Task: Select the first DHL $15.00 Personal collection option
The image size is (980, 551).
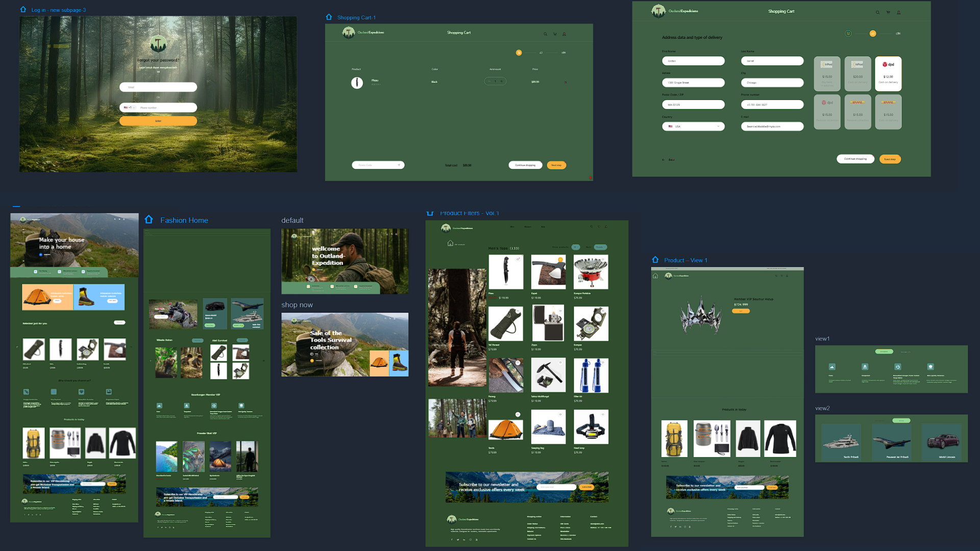Action: (857, 112)
